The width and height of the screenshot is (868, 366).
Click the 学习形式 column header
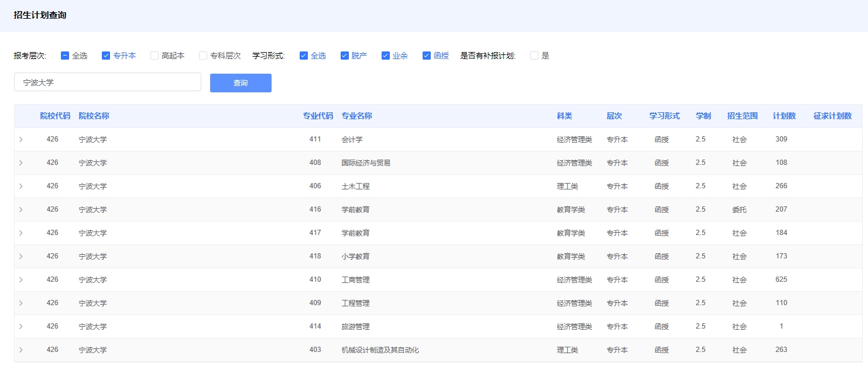[x=664, y=116]
